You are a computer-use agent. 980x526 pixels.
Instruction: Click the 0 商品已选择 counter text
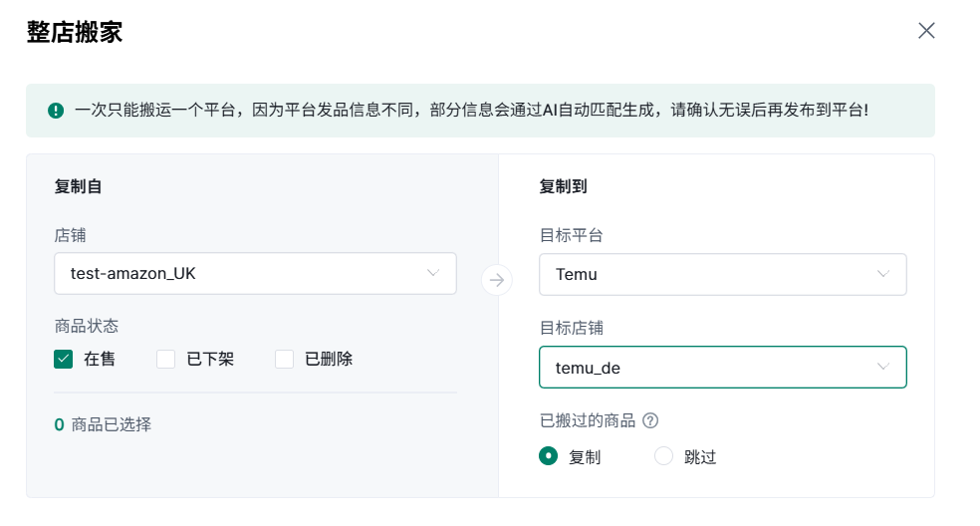click(x=103, y=424)
